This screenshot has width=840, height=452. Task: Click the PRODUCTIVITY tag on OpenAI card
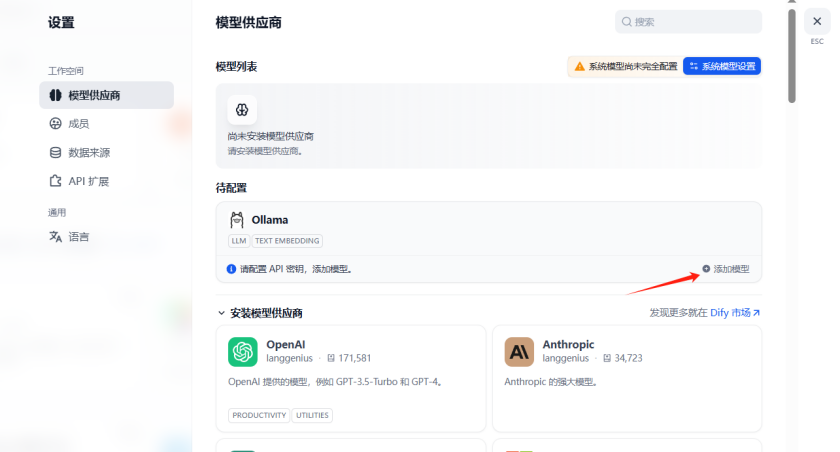click(259, 415)
